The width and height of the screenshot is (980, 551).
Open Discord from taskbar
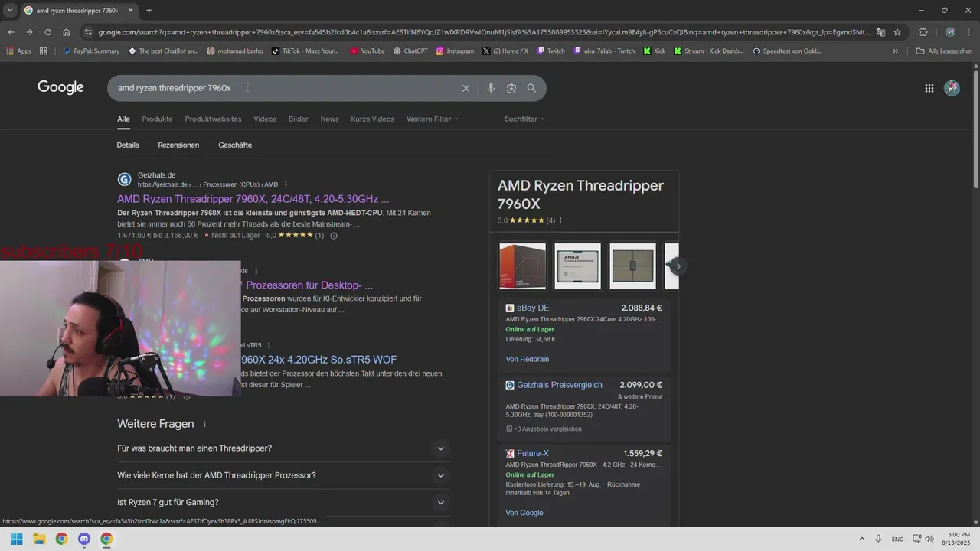(x=84, y=539)
